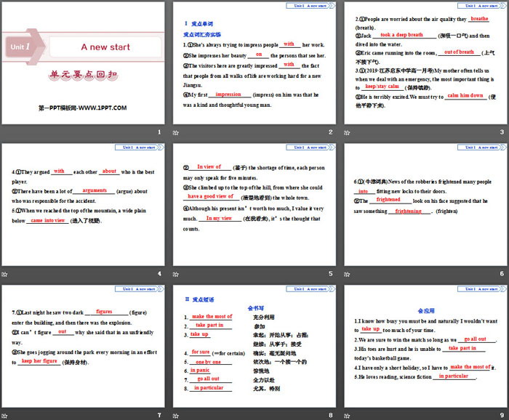Click the animation star icon under slide 4
The image size is (509, 420).
(x=4, y=275)
